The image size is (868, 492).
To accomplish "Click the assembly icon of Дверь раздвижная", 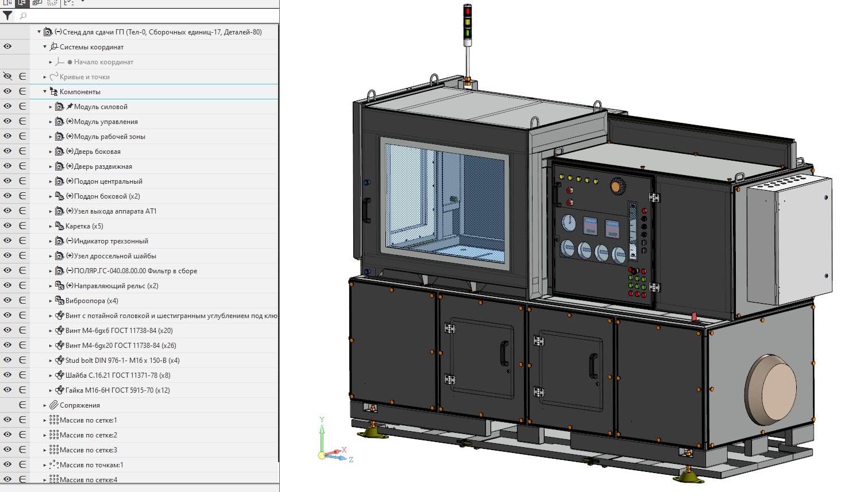I will coord(59,166).
